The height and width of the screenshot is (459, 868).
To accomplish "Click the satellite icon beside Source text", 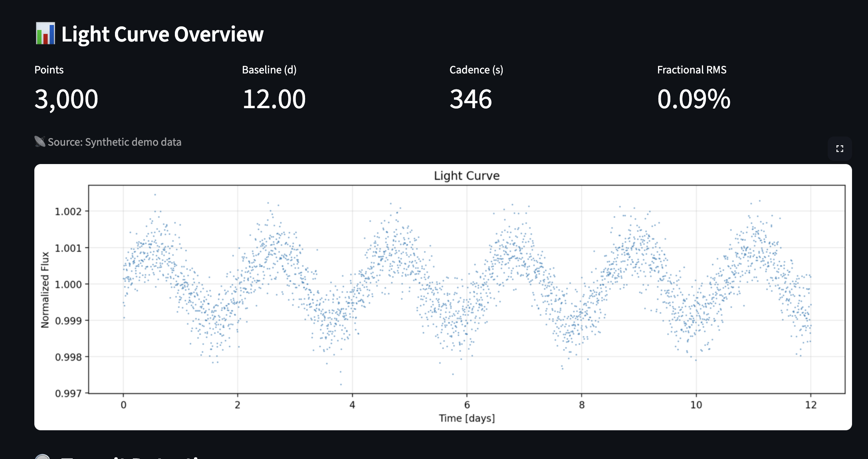I will click(x=40, y=142).
